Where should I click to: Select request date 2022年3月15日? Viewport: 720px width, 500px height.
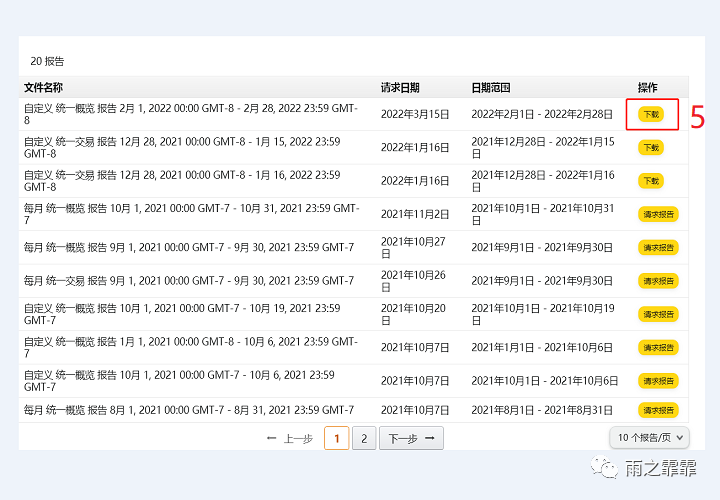[x=415, y=114]
